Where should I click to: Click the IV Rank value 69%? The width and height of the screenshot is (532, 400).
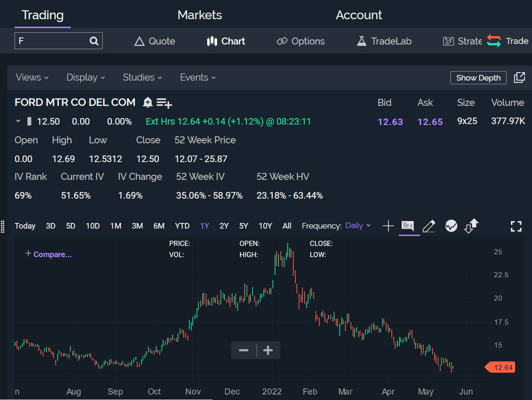pos(23,196)
